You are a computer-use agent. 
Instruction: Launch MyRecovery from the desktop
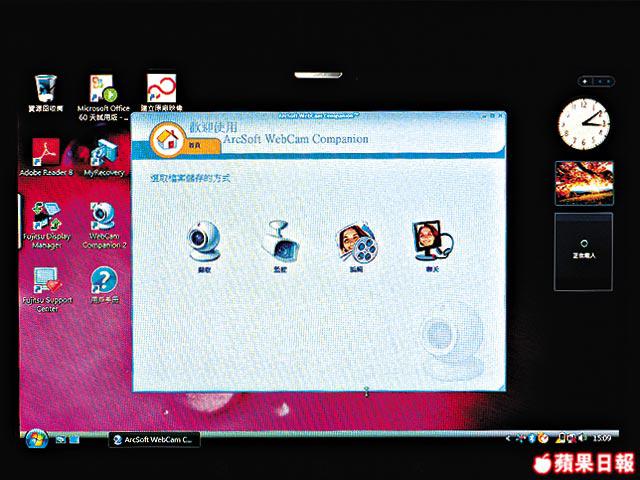(x=103, y=155)
